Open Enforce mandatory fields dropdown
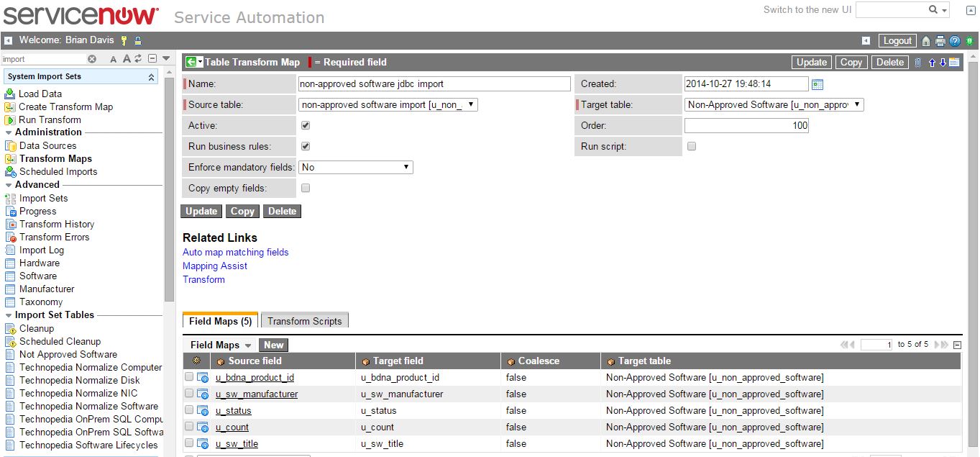Image resolution: width=980 pixels, height=457 pixels. click(x=355, y=167)
